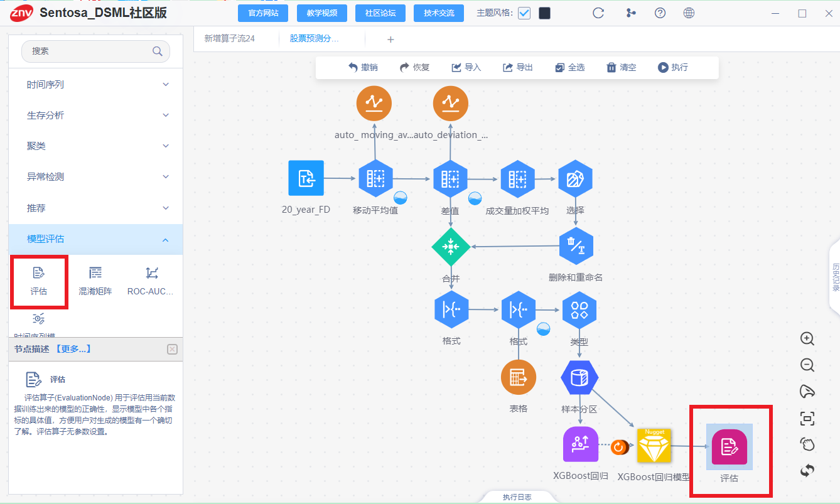Select the ROC-AUC operator in the palette
The width and height of the screenshot is (840, 504).
151,281
